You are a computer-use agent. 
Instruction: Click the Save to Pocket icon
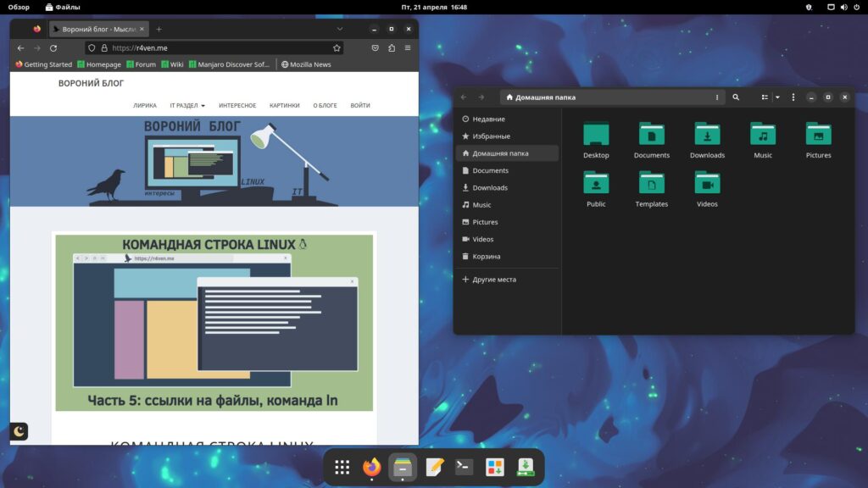(376, 48)
